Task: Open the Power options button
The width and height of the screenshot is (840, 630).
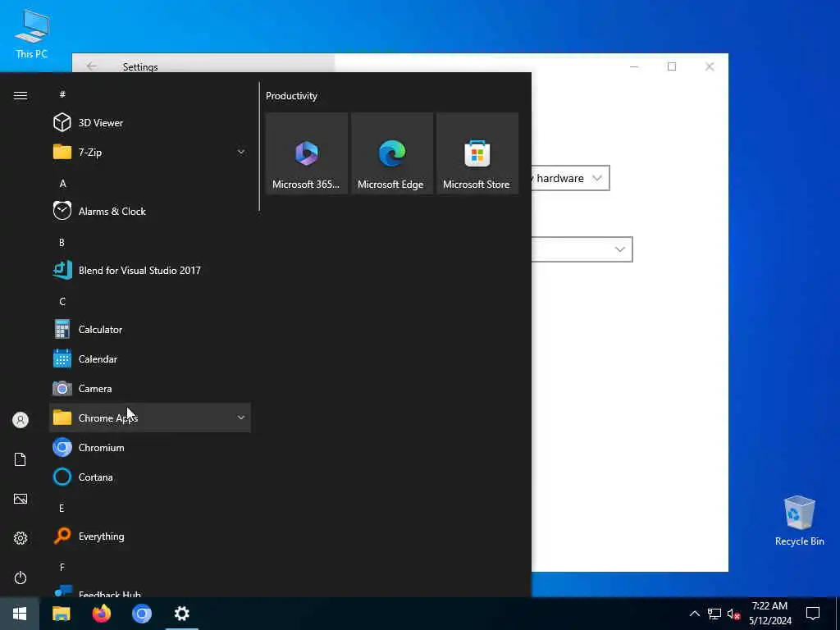Action: (21, 577)
